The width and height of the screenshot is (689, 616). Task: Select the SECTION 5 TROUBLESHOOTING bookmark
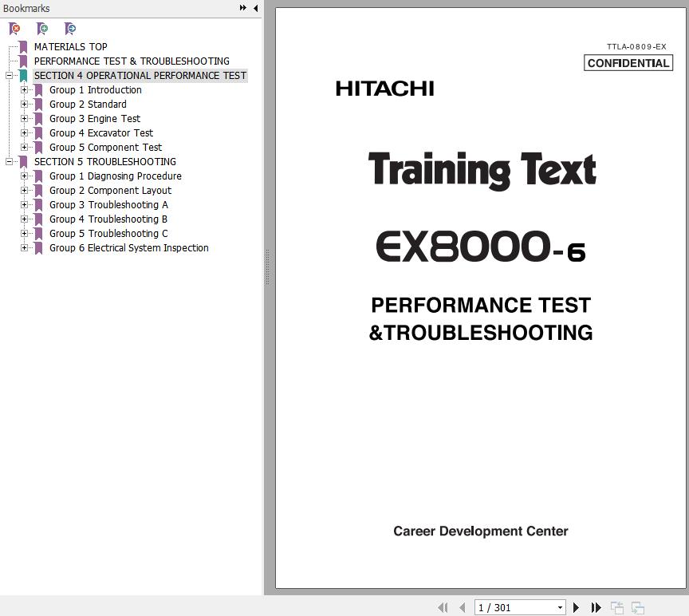click(105, 162)
